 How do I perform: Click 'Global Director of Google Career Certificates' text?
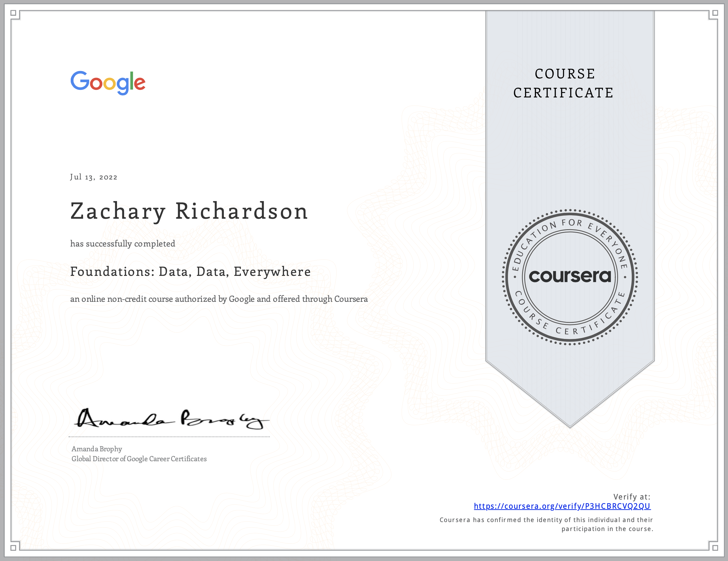click(x=139, y=459)
